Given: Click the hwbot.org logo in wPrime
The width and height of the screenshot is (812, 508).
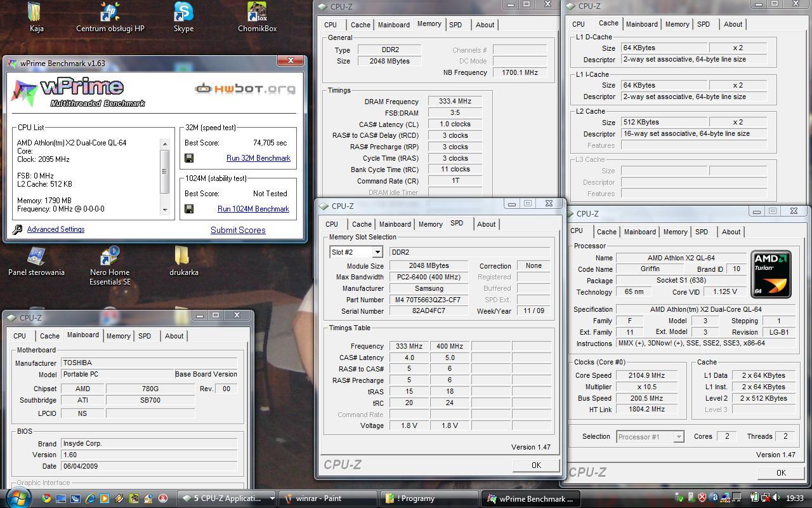Looking at the screenshot, I should (x=245, y=88).
